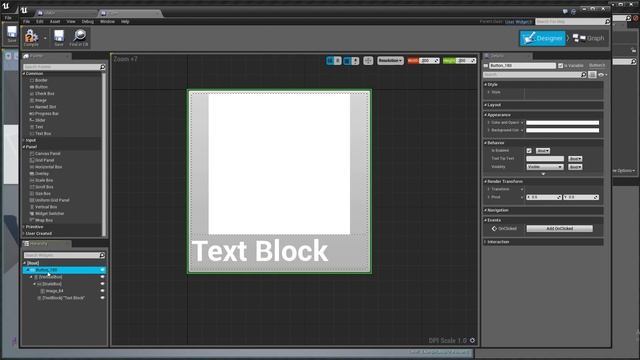
Task: Open the DPI Scale settings gear
Action: pos(472,340)
